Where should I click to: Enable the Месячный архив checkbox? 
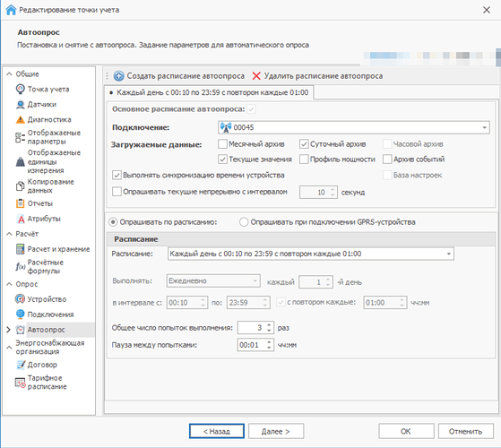coord(222,144)
